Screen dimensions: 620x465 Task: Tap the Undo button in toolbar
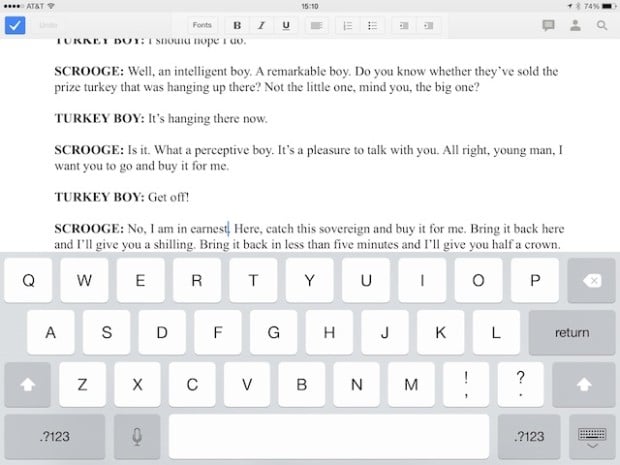pos(48,25)
